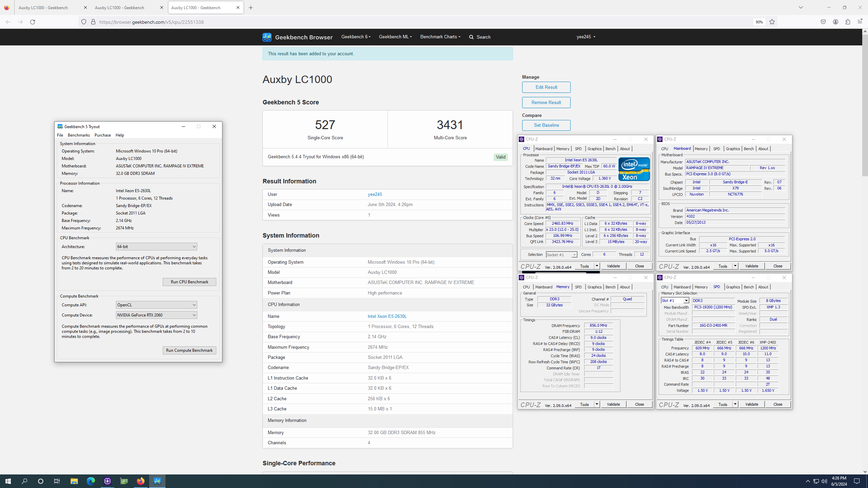Viewport: 868px width, 488px height.
Task: Open Firefox account profile icon
Action: pos(835,22)
